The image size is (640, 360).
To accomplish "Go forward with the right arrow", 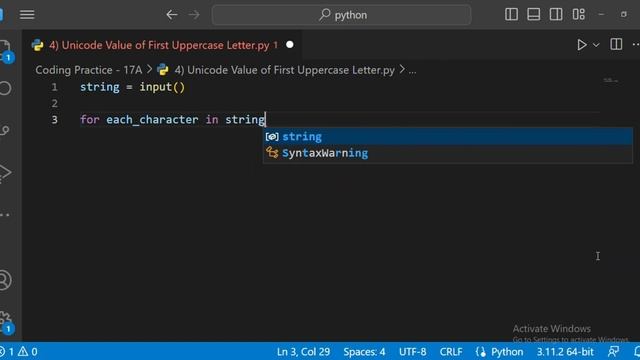I will point(194,15).
